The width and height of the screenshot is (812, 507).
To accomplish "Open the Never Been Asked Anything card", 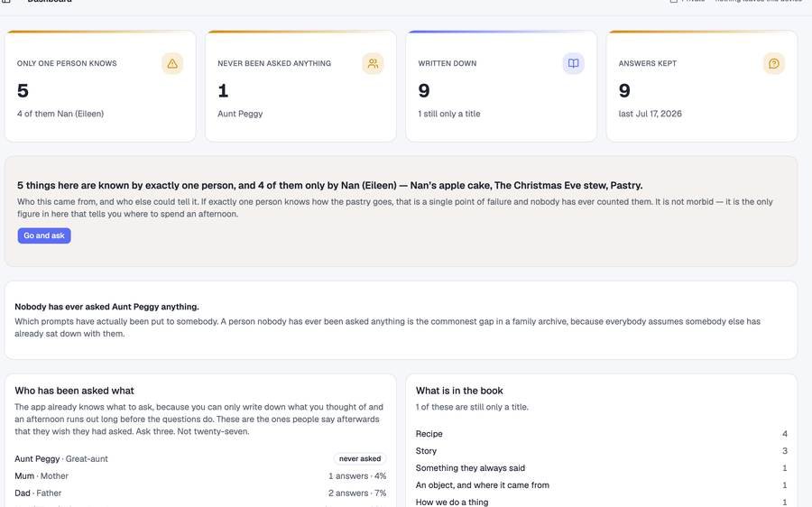I will (x=300, y=86).
